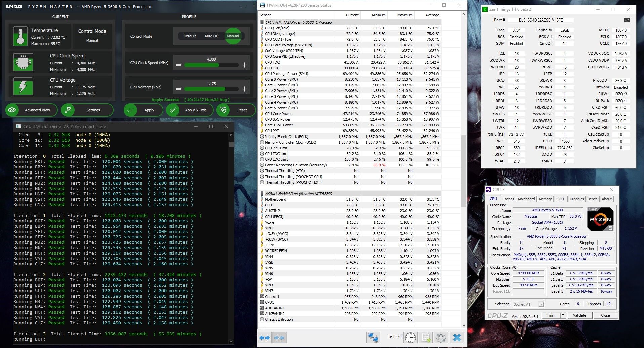Select the Vcore sensor row in HWiNFO

(x=350, y=222)
